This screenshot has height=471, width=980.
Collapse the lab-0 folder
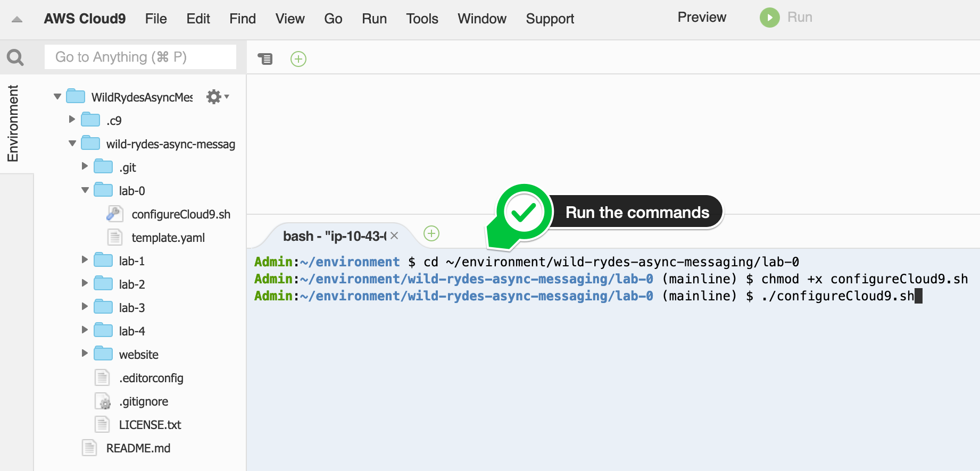pos(85,190)
